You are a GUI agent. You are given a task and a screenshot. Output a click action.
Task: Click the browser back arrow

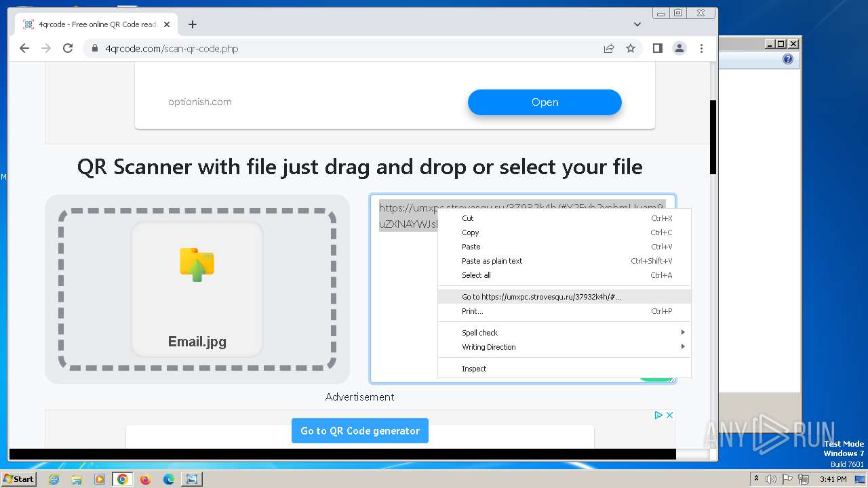[x=24, y=48]
